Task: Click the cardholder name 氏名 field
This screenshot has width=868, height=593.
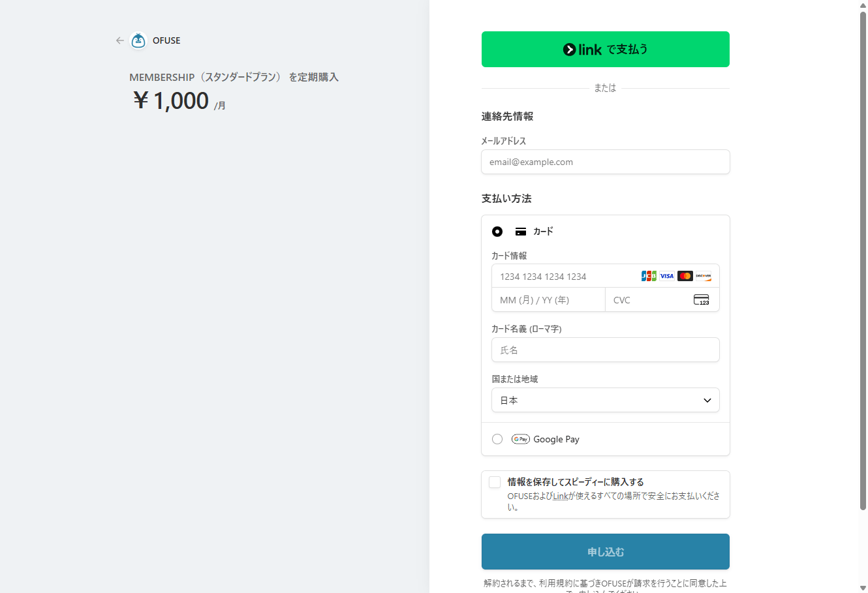Action: pos(605,350)
